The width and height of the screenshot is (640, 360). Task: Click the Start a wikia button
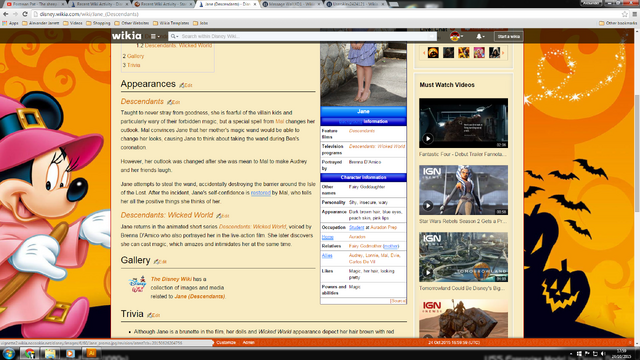point(508,36)
